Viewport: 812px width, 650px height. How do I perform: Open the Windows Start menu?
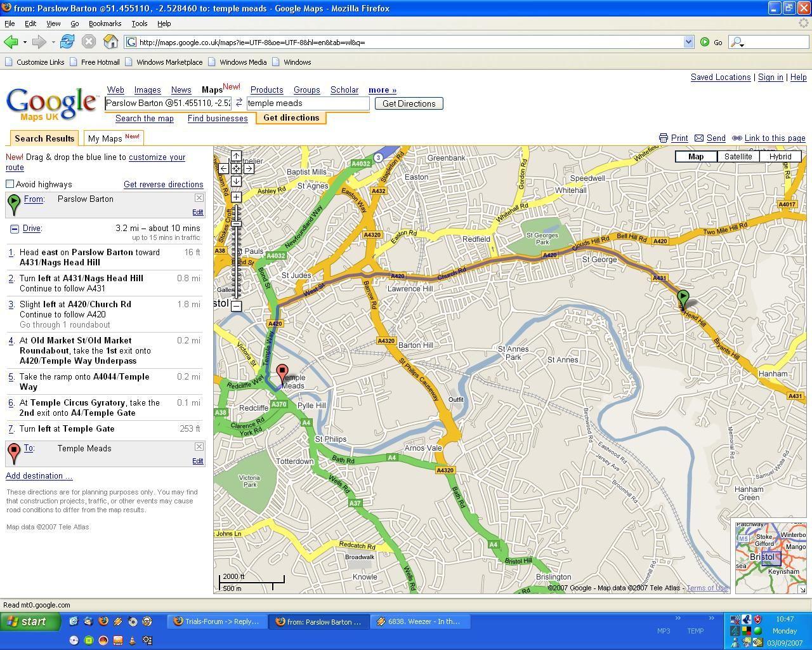(30, 621)
